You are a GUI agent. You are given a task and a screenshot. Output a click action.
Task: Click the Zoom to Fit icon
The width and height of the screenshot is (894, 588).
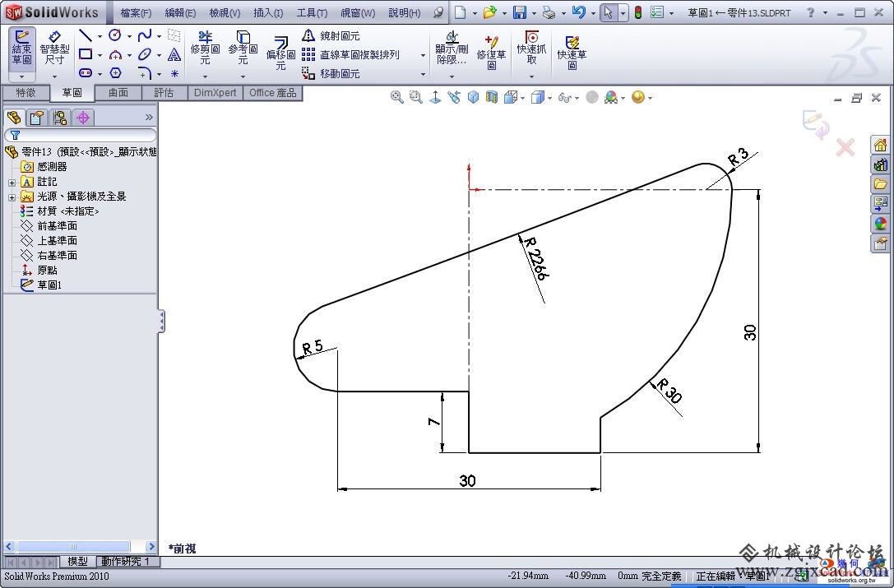tap(396, 98)
